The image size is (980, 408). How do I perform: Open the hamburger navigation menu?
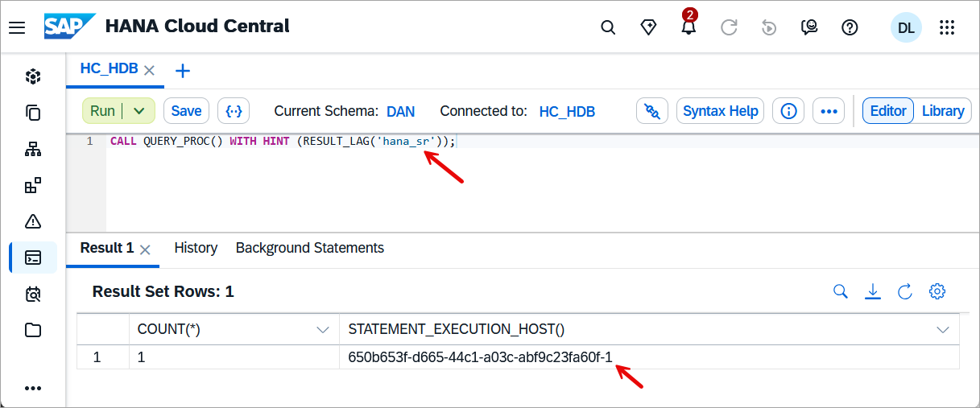pos(17,27)
